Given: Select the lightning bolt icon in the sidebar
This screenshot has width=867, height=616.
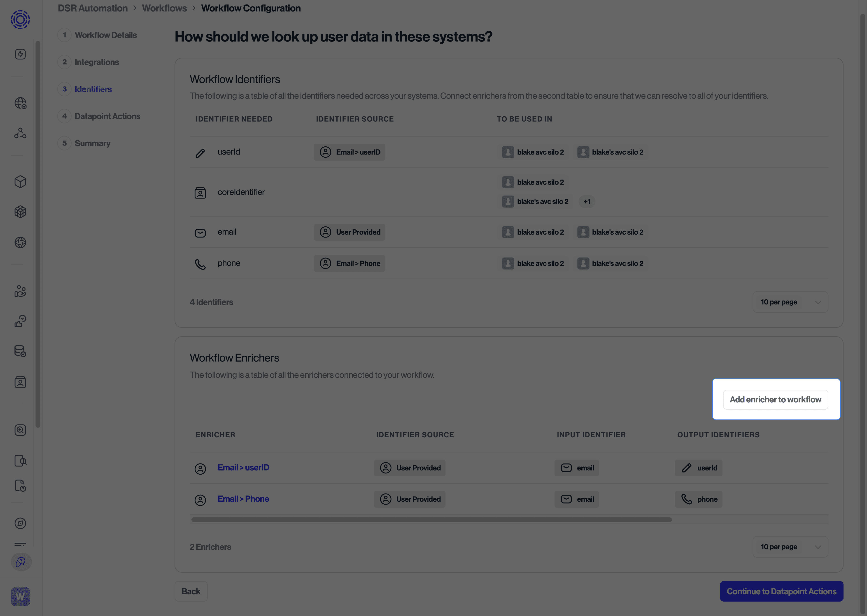Looking at the screenshot, I should tap(20, 54).
